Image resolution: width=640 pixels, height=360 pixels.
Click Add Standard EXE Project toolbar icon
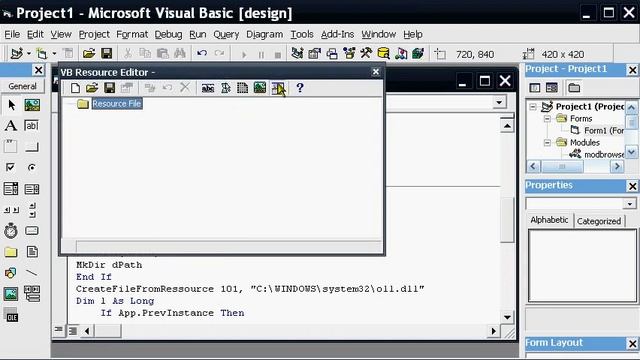click(x=16, y=53)
